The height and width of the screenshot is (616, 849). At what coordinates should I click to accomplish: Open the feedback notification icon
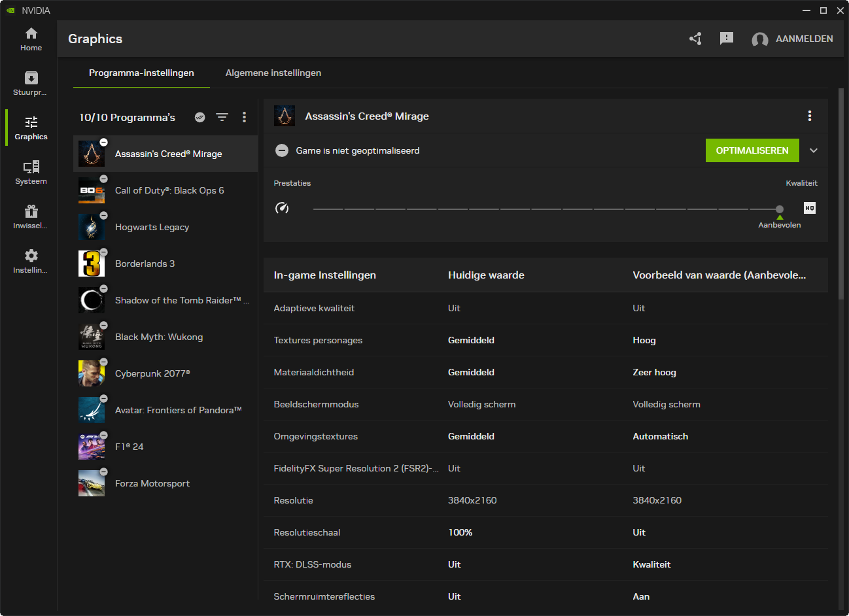(726, 39)
